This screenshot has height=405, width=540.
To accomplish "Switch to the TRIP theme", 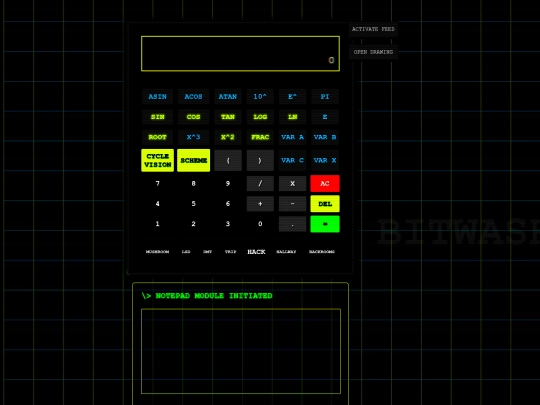I will (x=230, y=252).
